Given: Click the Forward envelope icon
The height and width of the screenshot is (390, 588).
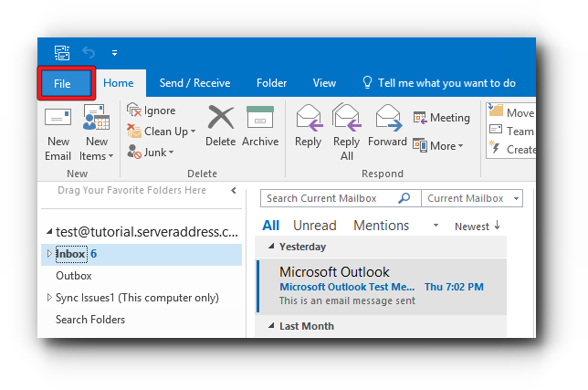Looking at the screenshot, I should point(388,118).
